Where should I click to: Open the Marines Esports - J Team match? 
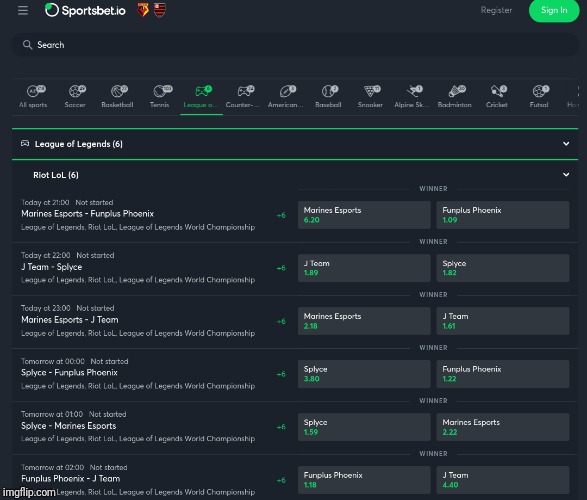click(x=70, y=320)
